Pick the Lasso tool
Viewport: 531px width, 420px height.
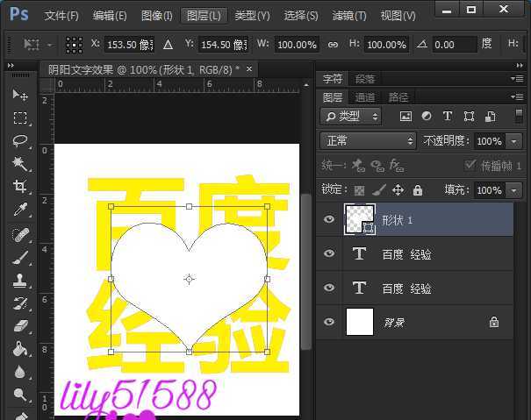point(20,140)
